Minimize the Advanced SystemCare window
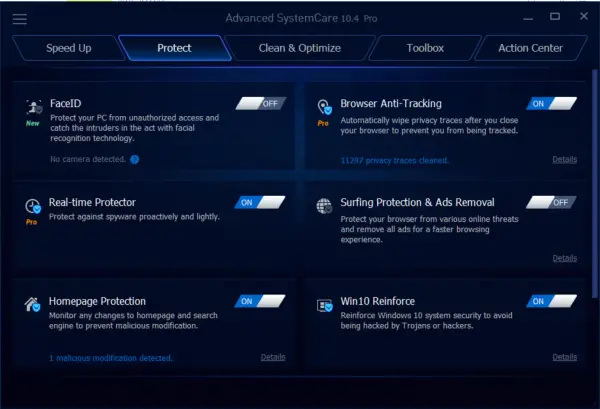 point(528,18)
